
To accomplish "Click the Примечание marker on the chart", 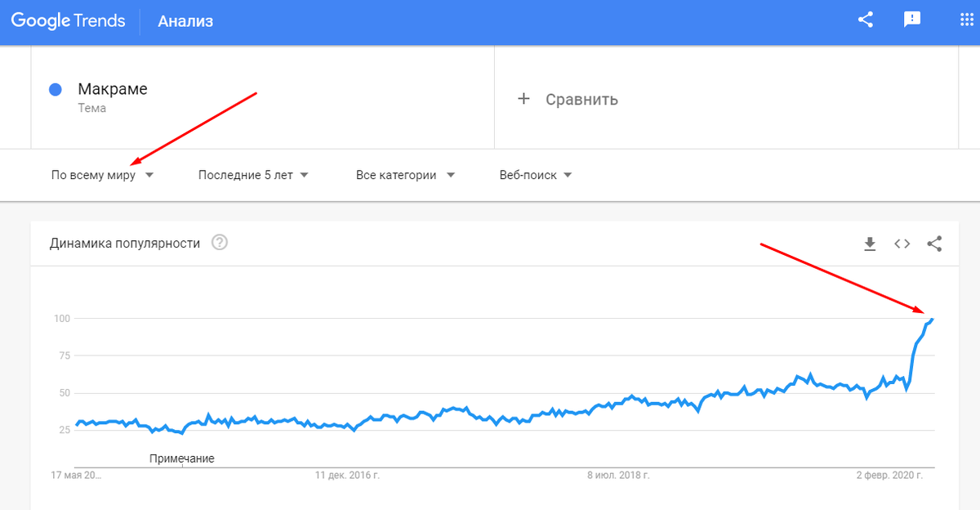I will pos(181,459).
